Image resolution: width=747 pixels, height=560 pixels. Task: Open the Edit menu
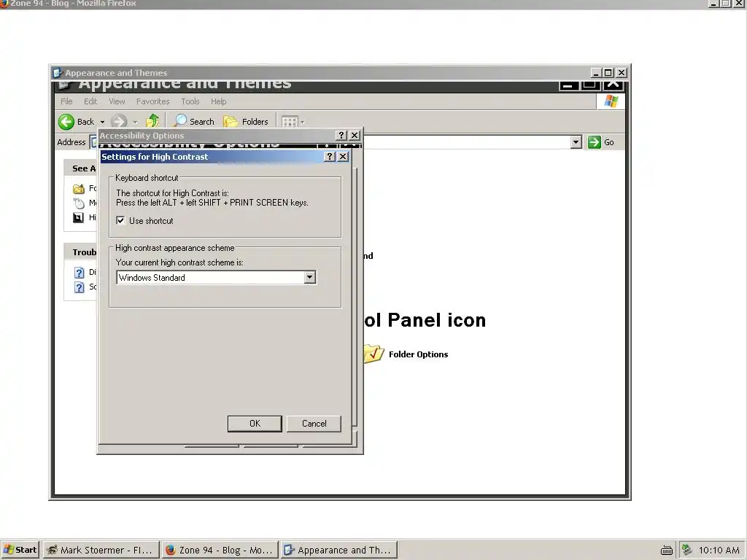pyautogui.click(x=90, y=101)
